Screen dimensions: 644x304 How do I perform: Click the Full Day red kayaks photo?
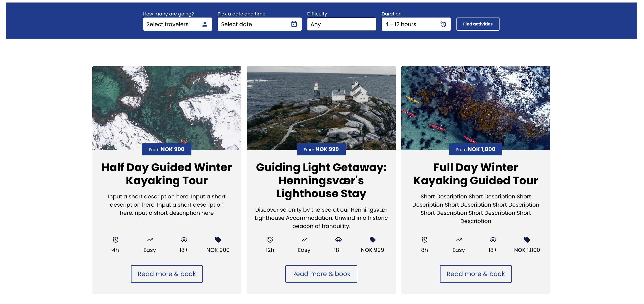476,108
